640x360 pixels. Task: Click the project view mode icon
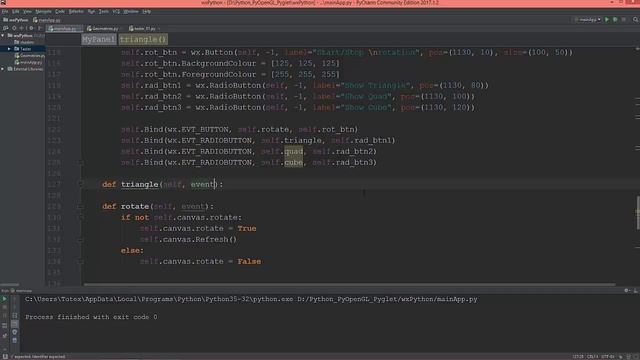[x=5, y=28]
